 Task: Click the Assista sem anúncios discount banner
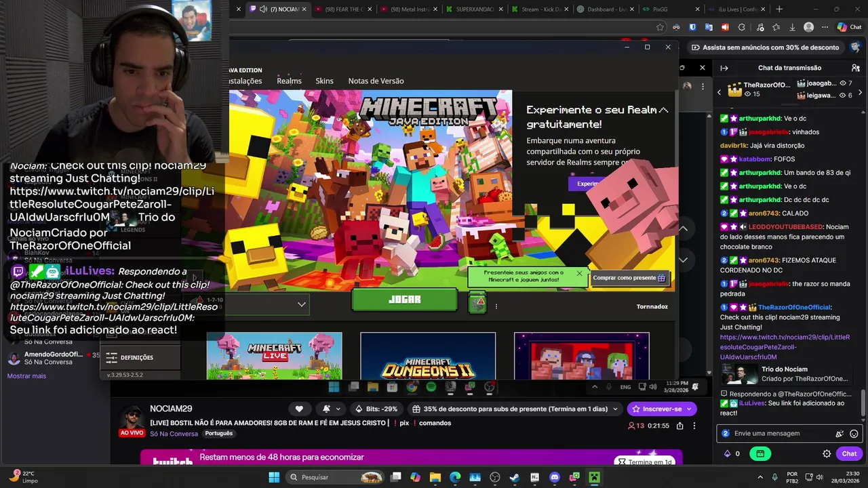[x=765, y=47]
